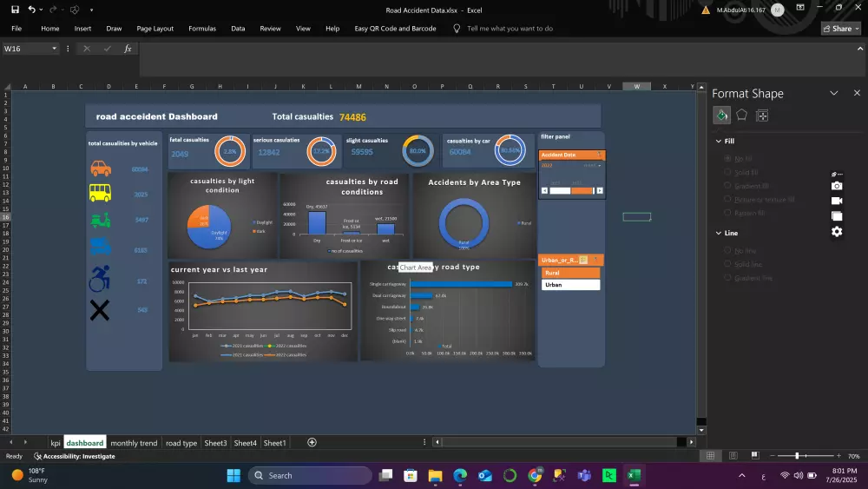Select the wheelchair icon on dashboard
This screenshot has width=868, height=489.
pos(100,279)
